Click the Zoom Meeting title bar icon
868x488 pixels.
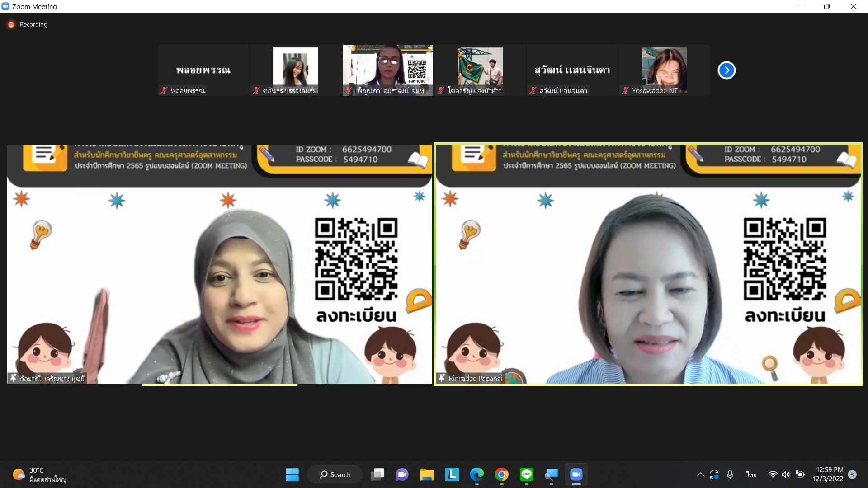click(5, 6)
